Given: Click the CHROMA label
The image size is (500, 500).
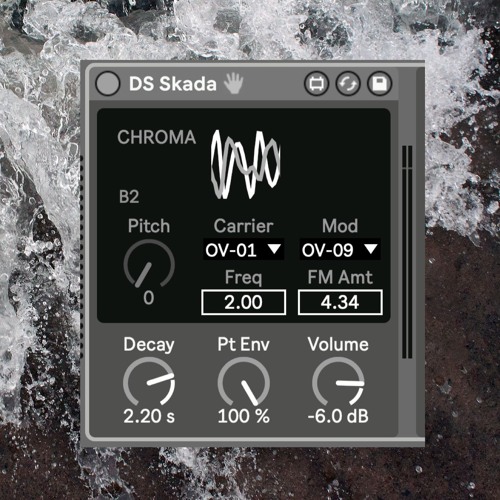Looking at the screenshot, I should point(156,137).
